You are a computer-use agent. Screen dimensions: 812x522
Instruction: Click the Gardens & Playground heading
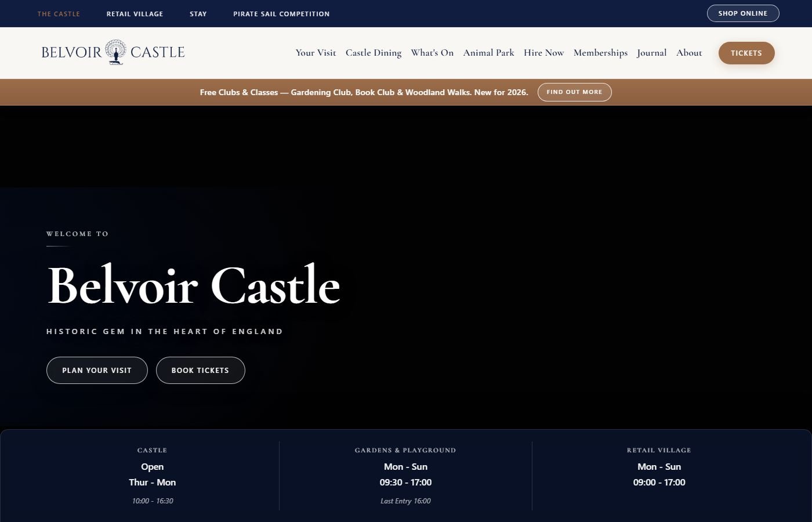pos(405,450)
